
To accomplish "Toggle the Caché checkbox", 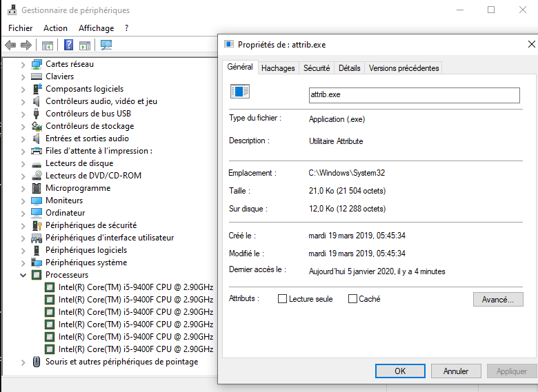I will click(352, 299).
